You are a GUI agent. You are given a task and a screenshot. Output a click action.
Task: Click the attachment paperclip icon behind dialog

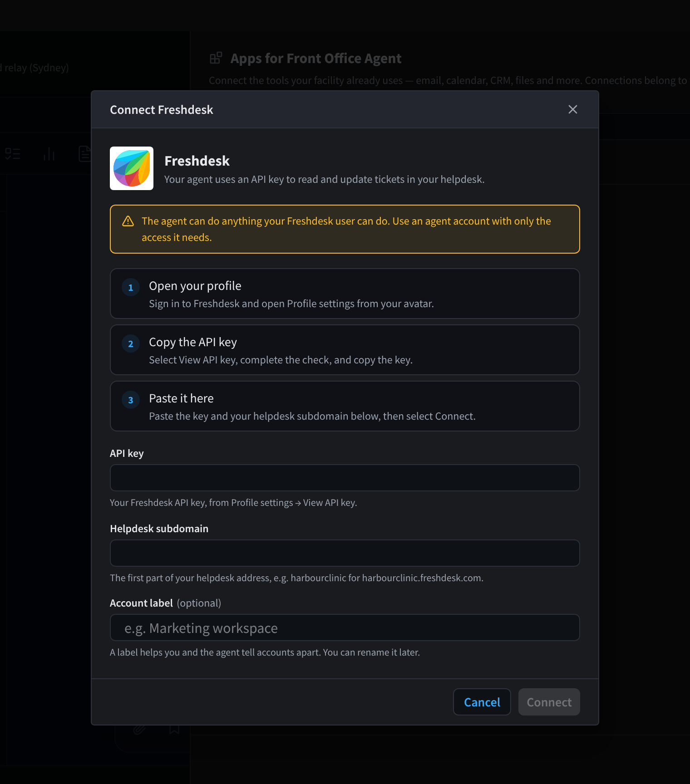(139, 730)
